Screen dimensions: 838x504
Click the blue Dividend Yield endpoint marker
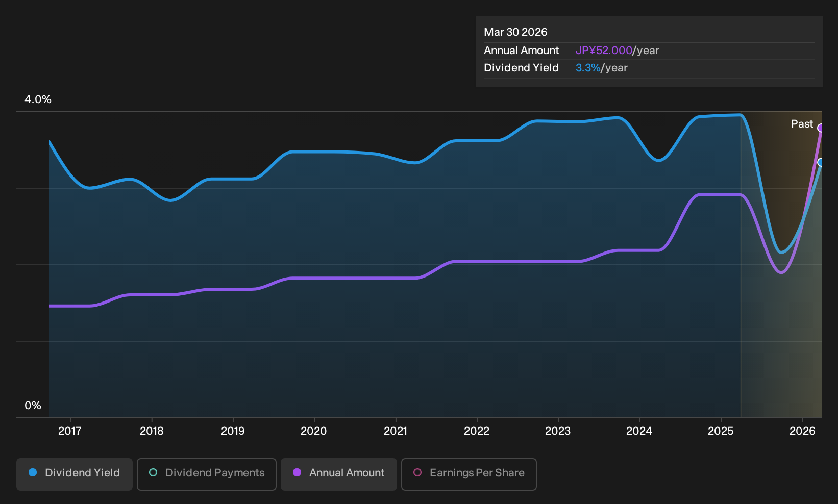821,162
